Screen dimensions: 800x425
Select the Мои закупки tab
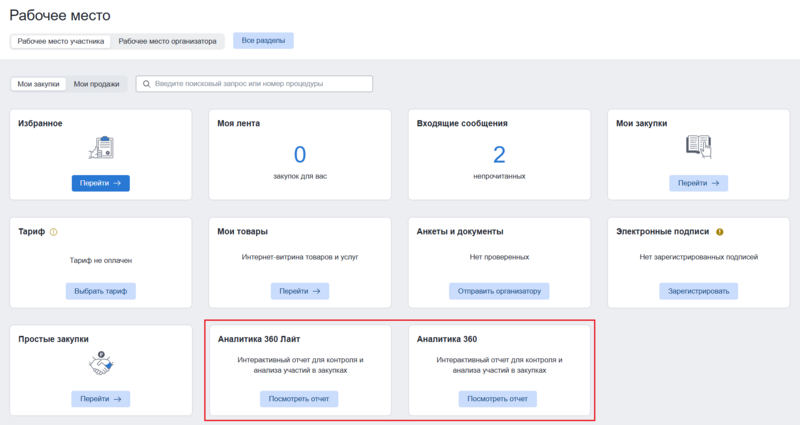[x=38, y=84]
